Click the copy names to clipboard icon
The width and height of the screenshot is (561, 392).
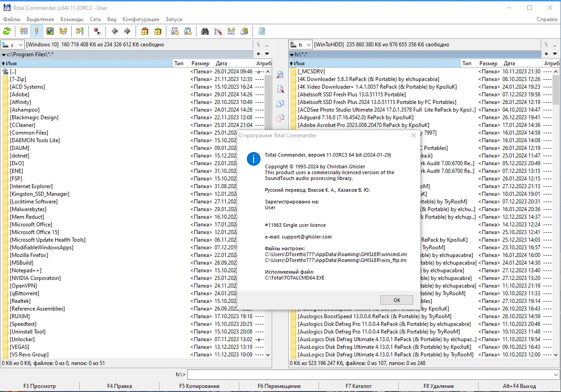click(244, 31)
